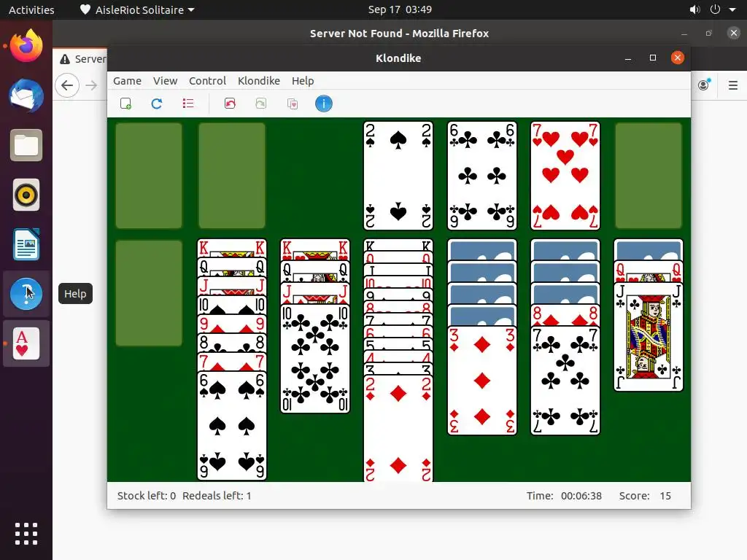
Task: Click the deal card toolbar icon
Action: point(293,104)
